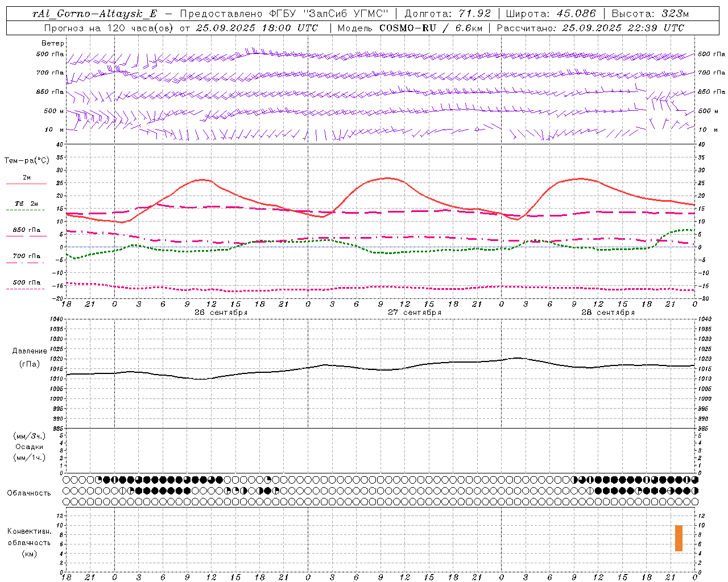Click the Облачность cloud cover label

point(29,493)
